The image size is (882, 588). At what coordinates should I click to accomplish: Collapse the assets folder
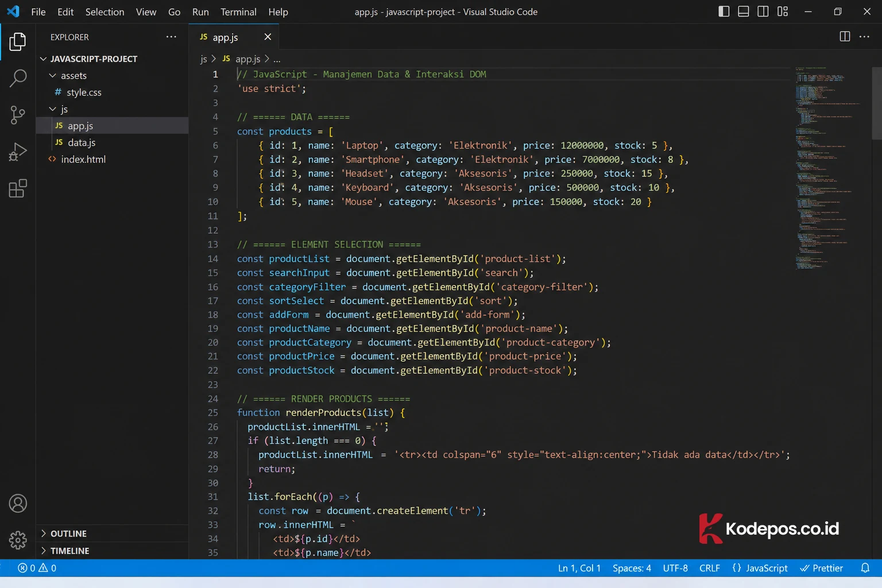(x=113, y=75)
